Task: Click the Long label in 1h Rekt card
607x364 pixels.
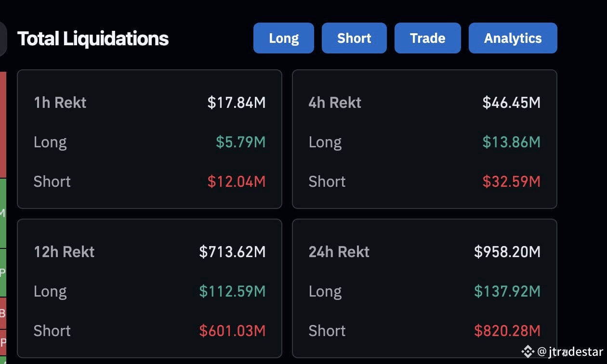Action: 50,143
